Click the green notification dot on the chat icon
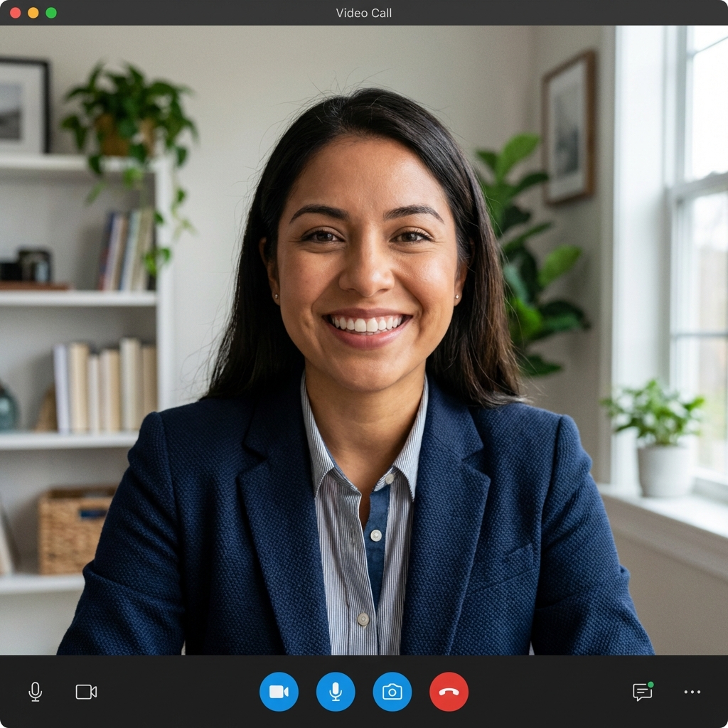Image resolution: width=728 pixels, height=728 pixels. (x=651, y=685)
